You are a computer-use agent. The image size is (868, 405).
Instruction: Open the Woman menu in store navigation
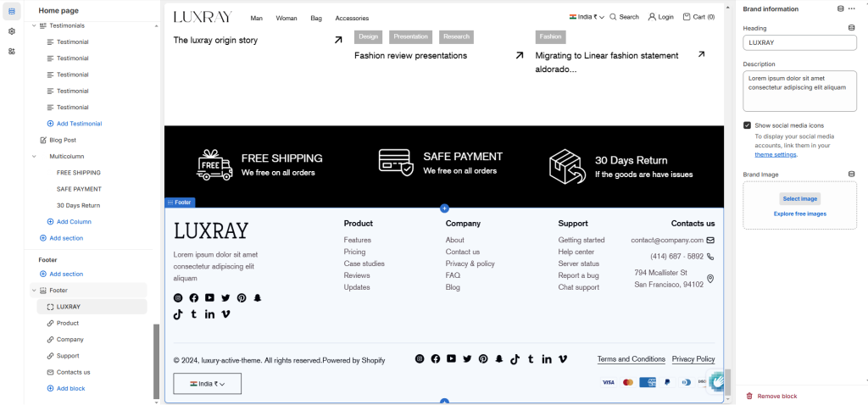(287, 19)
